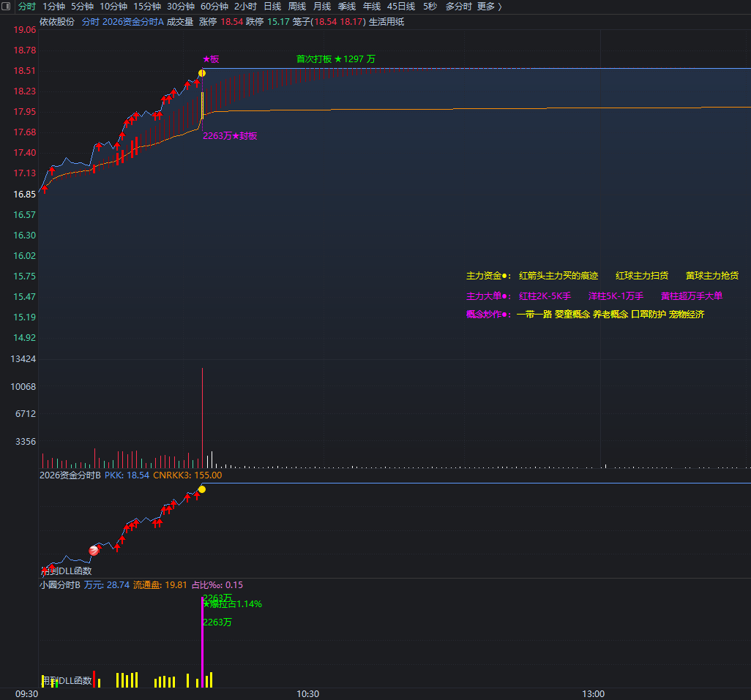Switch to the 分时 timeframe tab
751x700 pixels.
point(27,7)
